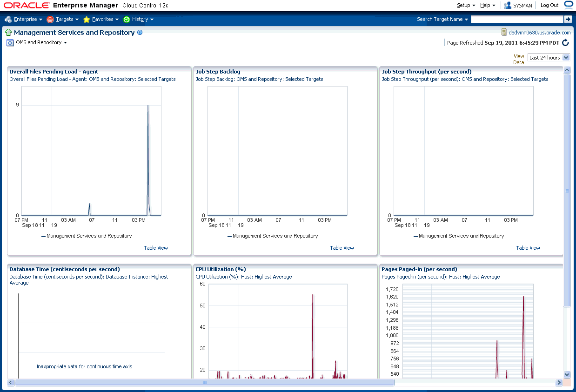The height and width of the screenshot is (392, 576).
Task: Click the Job Step Throughput (per second) title
Action: point(427,72)
